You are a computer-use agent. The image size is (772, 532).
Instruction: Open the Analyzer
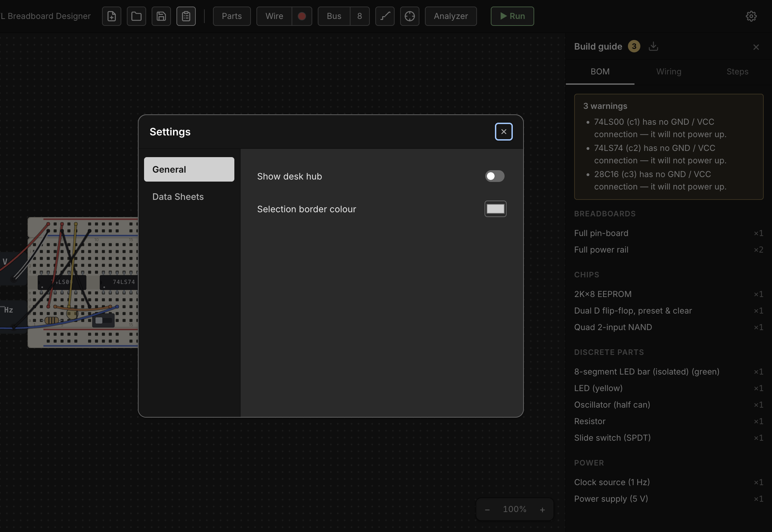coord(451,16)
